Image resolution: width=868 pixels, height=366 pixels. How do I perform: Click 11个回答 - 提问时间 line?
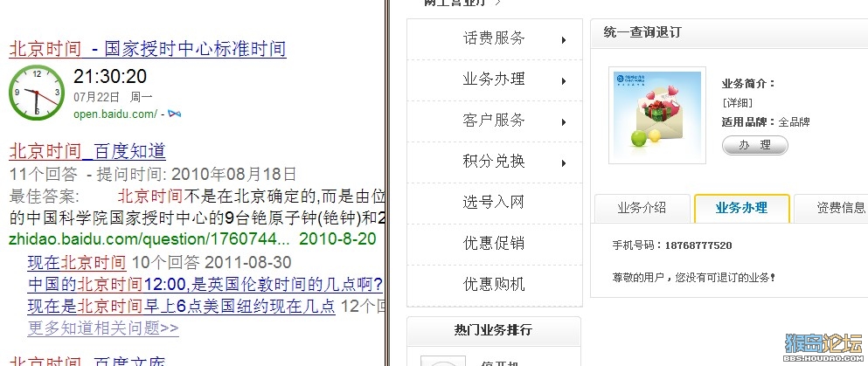[153, 174]
